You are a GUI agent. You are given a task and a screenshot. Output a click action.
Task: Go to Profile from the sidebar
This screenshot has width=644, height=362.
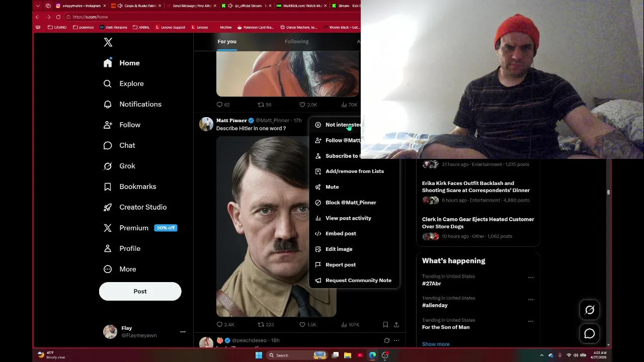122,248
